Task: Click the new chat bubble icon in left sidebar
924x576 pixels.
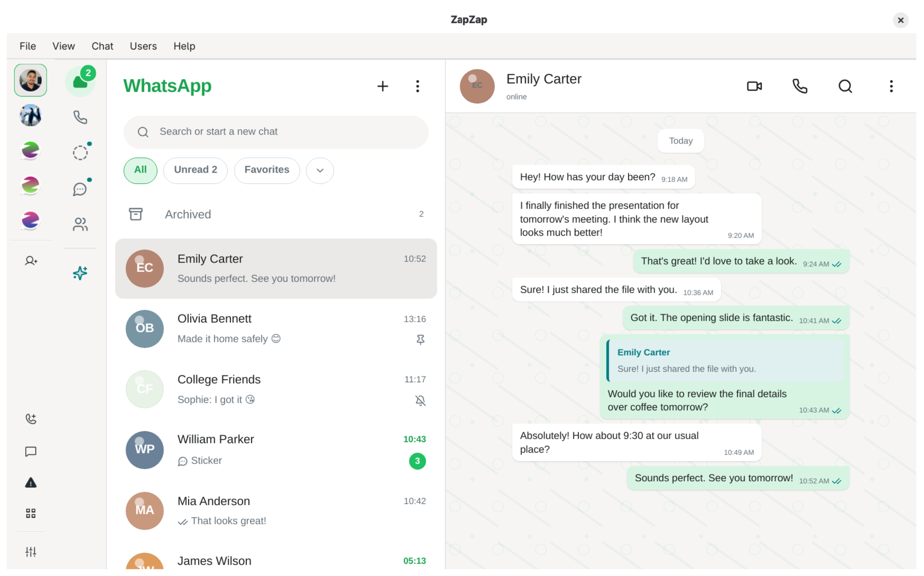Action: (31, 451)
